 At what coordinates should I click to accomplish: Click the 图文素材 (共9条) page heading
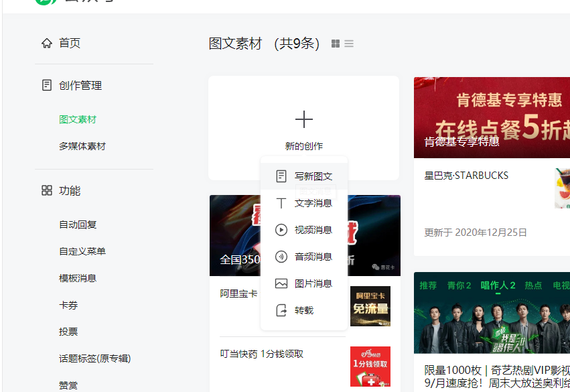(x=265, y=44)
